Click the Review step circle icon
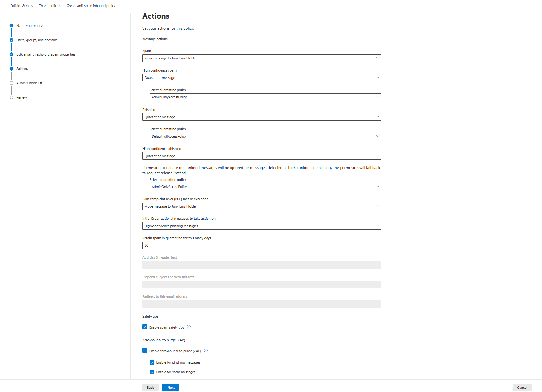This screenshot has height=392, width=542. pos(12,97)
